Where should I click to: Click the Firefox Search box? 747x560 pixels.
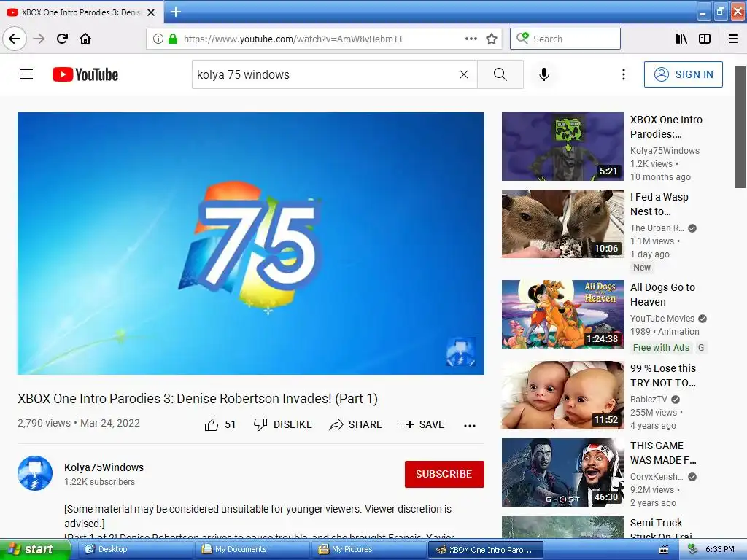click(565, 39)
